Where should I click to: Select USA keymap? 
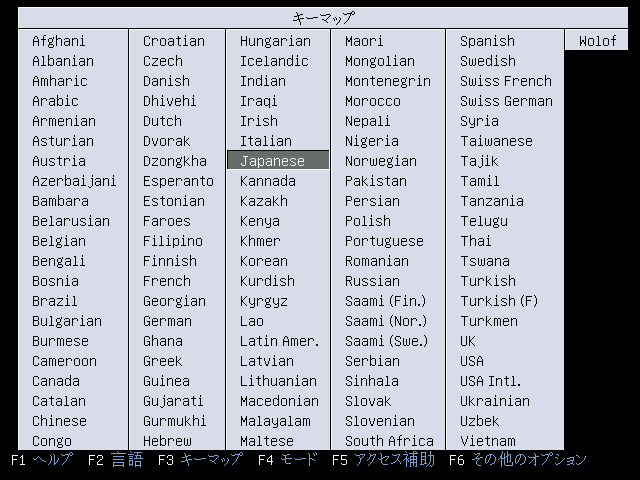coord(472,361)
